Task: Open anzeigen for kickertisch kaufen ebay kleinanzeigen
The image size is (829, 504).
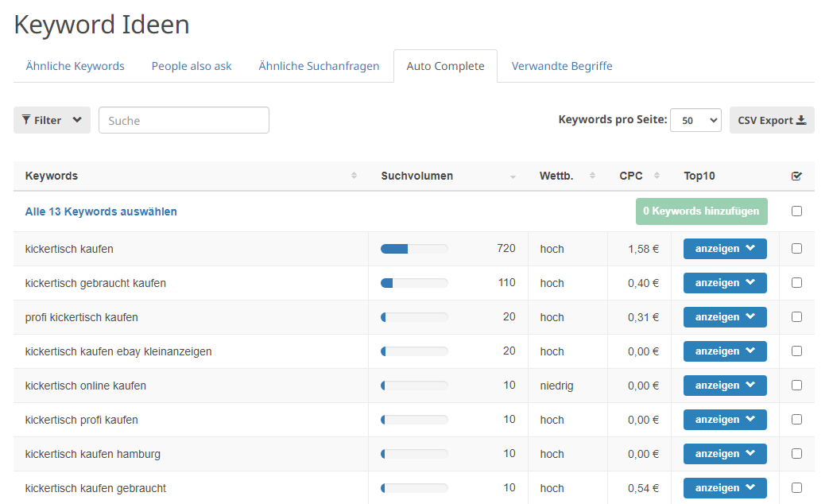Action: point(725,351)
